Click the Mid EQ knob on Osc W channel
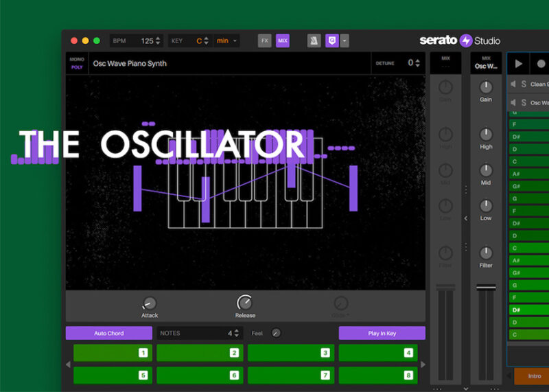The height and width of the screenshot is (392, 549). [486, 170]
